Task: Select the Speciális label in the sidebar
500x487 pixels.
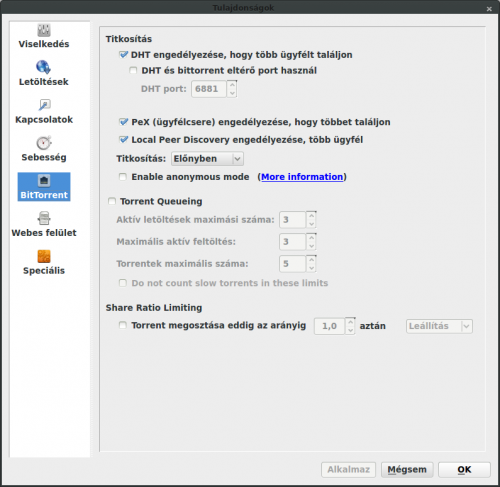Action: click(44, 271)
